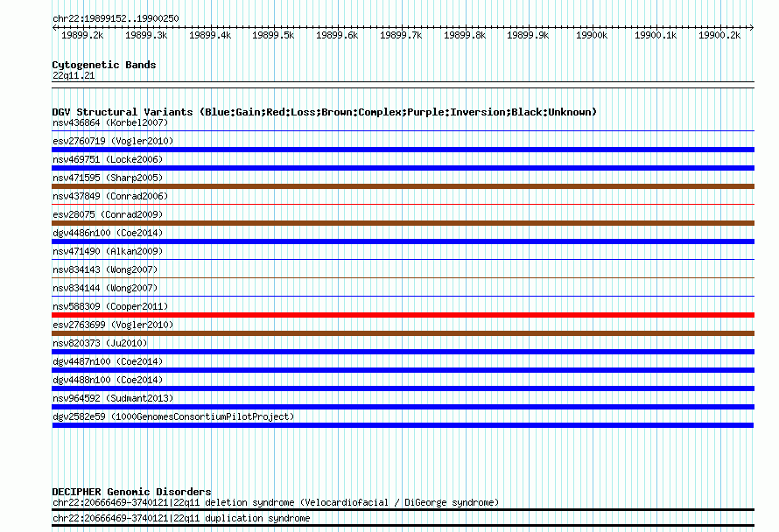Click the 19899.3k ruler tick label
Viewport: 779px width, 532px height.
click(x=146, y=35)
